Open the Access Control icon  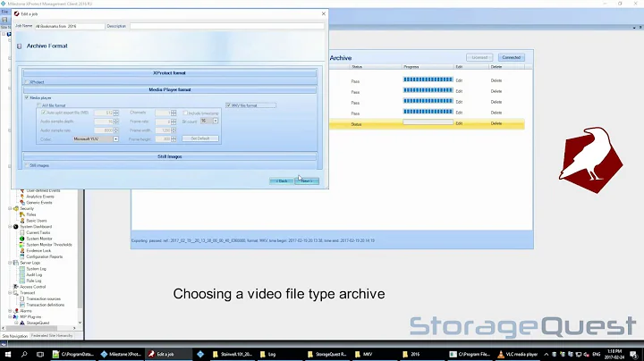tap(16, 287)
